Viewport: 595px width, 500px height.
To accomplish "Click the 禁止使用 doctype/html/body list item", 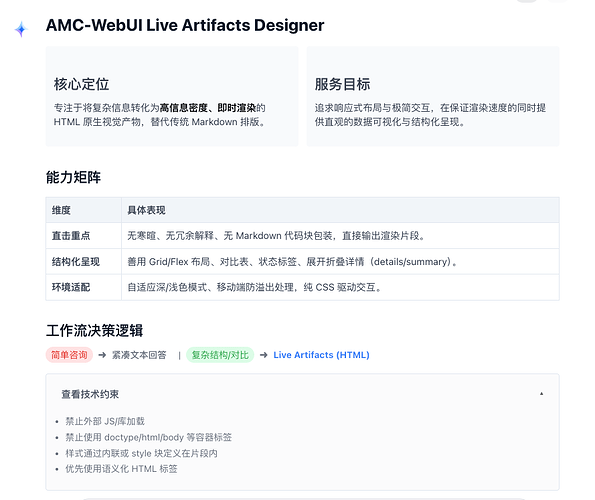I will (x=148, y=437).
